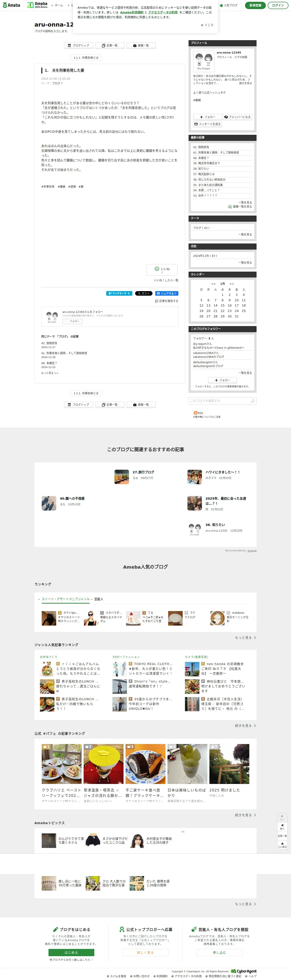Click the + フォロー button in profile
This screenshot has width=291, height=980.
click(x=207, y=117)
